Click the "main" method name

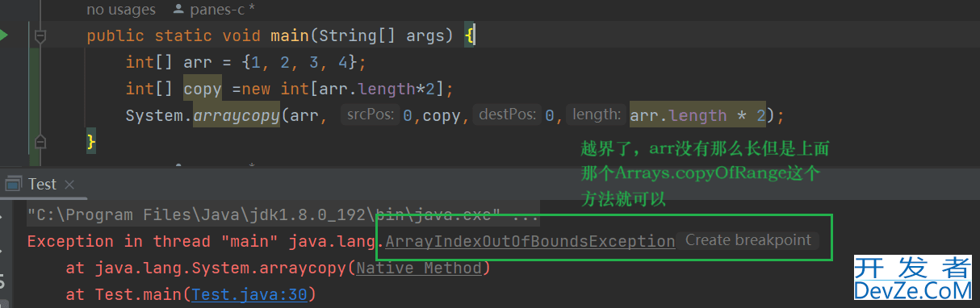(x=290, y=36)
